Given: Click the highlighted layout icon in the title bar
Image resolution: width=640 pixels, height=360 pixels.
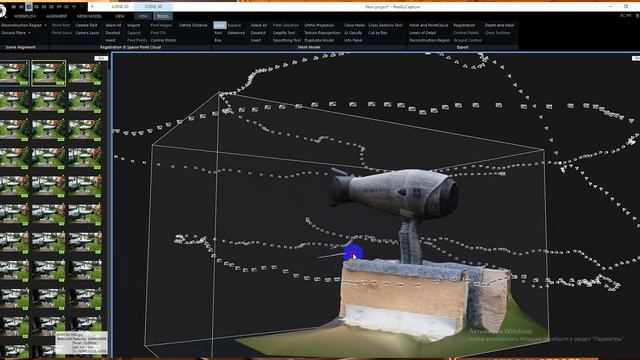Looking at the screenshot, I should pos(29,7).
